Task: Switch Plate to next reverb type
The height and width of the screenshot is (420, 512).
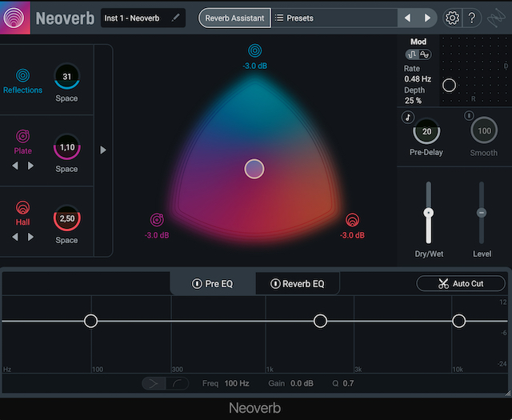Action: tap(30, 166)
